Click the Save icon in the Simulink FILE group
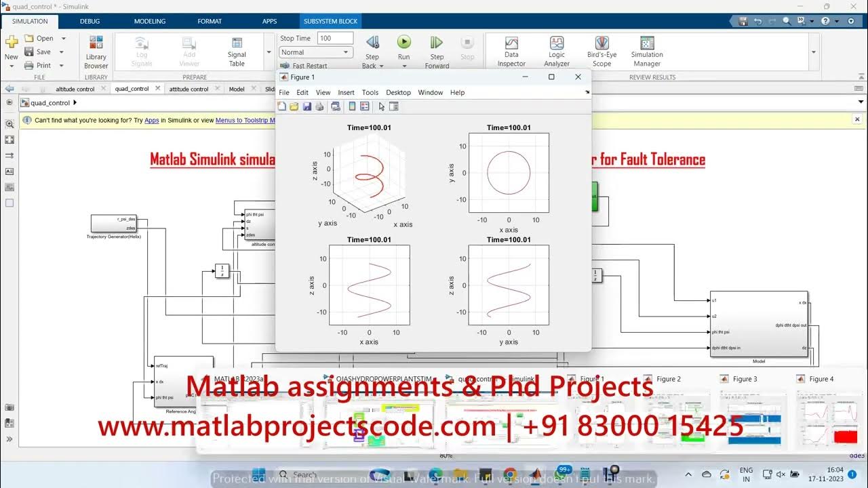Image resolution: width=868 pixels, height=488 pixels. coord(29,52)
